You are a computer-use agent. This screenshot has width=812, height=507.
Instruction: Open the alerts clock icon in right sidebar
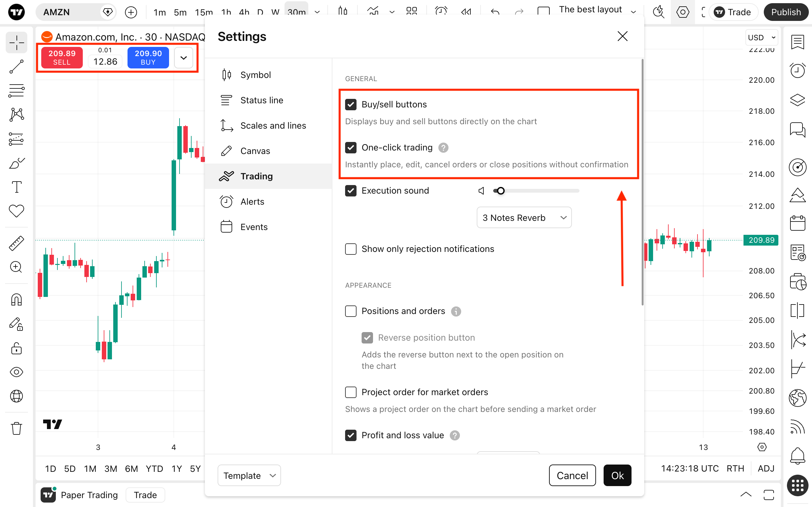tap(797, 70)
